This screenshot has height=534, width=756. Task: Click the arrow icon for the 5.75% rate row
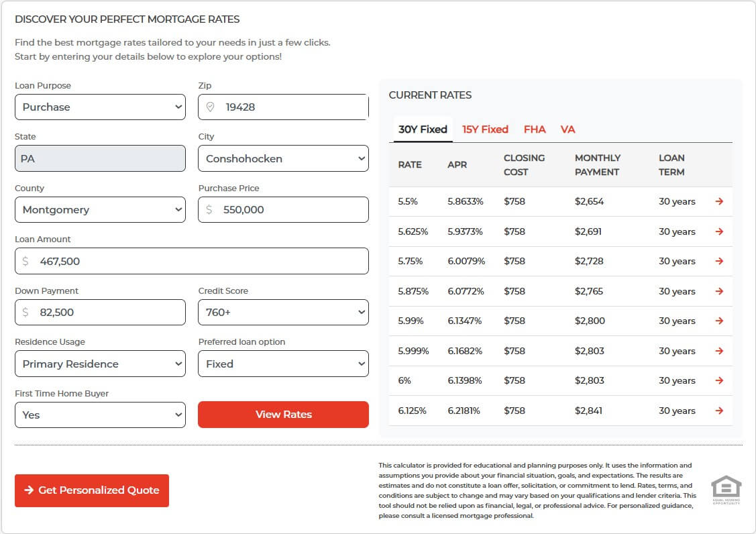(719, 261)
